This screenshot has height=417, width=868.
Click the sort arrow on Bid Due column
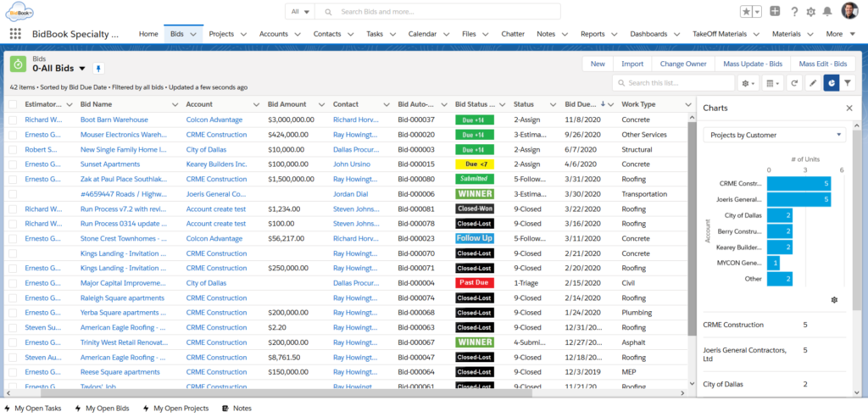603,104
